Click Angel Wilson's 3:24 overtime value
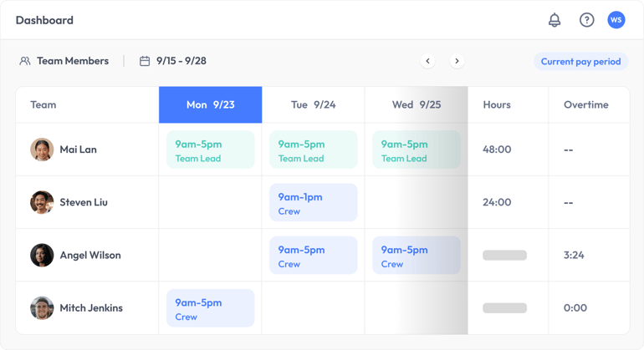The width and height of the screenshot is (644, 350). coord(574,256)
